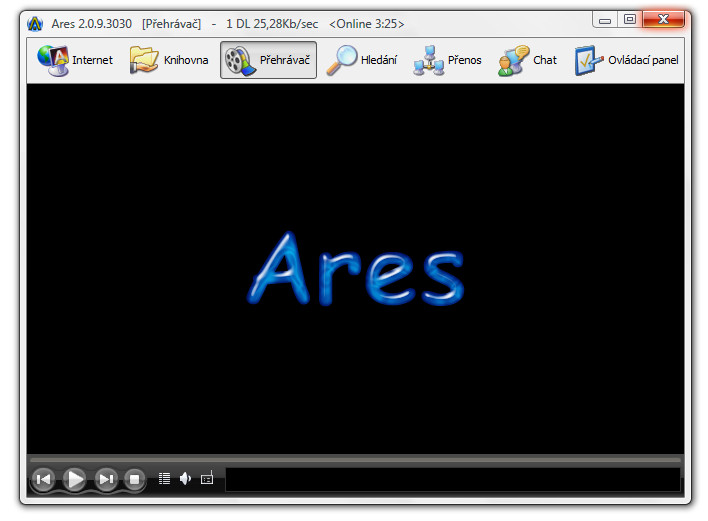Click the Ares logo video area
The height and width of the screenshot is (521, 708).
[355, 269]
